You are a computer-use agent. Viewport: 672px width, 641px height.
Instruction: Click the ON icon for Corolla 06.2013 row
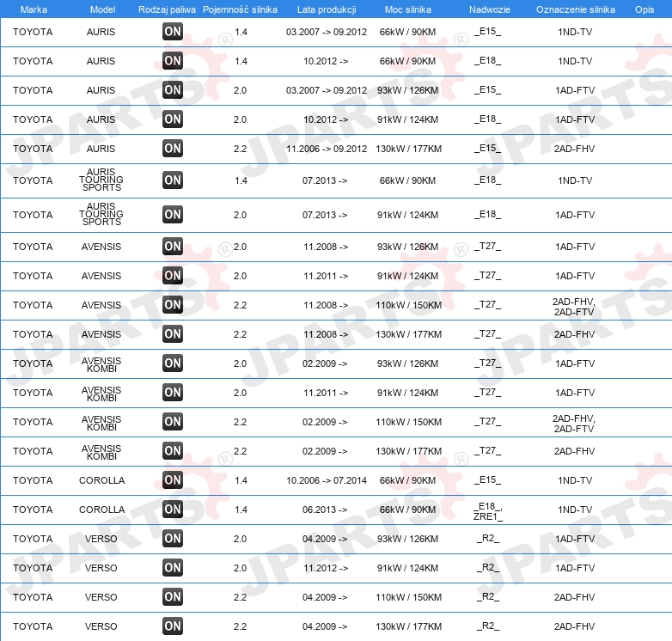point(172,509)
